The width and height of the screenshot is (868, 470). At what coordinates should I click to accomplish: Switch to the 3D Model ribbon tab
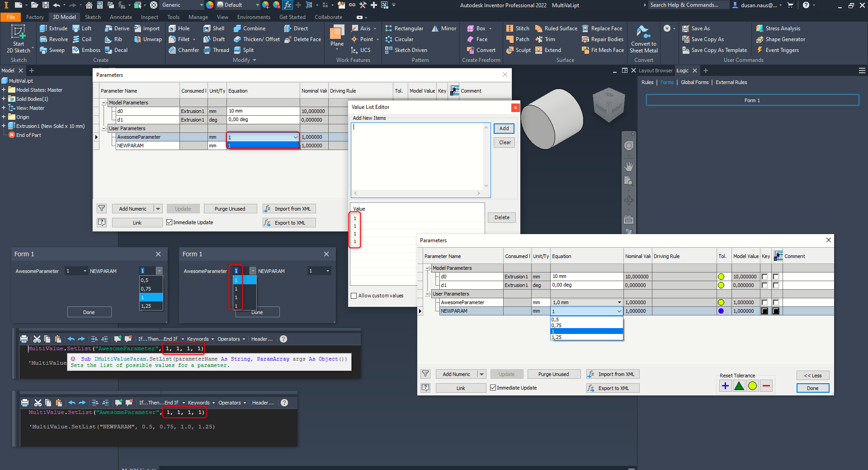pos(64,17)
